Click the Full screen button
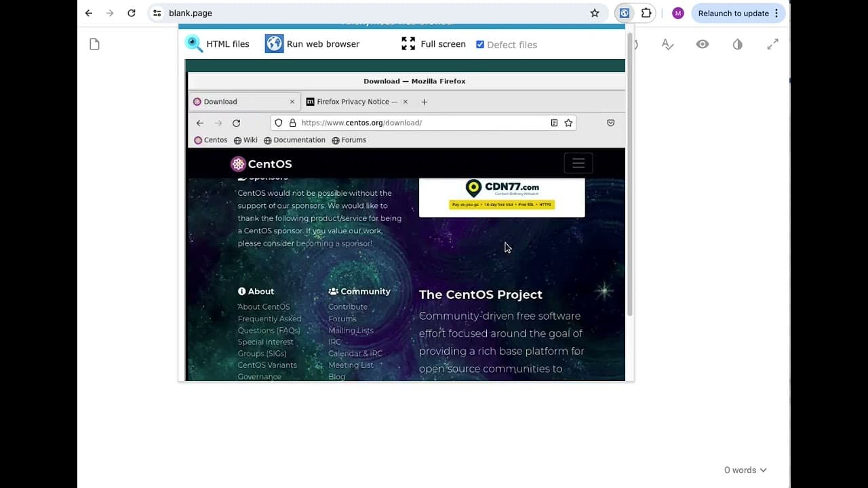 (x=433, y=44)
